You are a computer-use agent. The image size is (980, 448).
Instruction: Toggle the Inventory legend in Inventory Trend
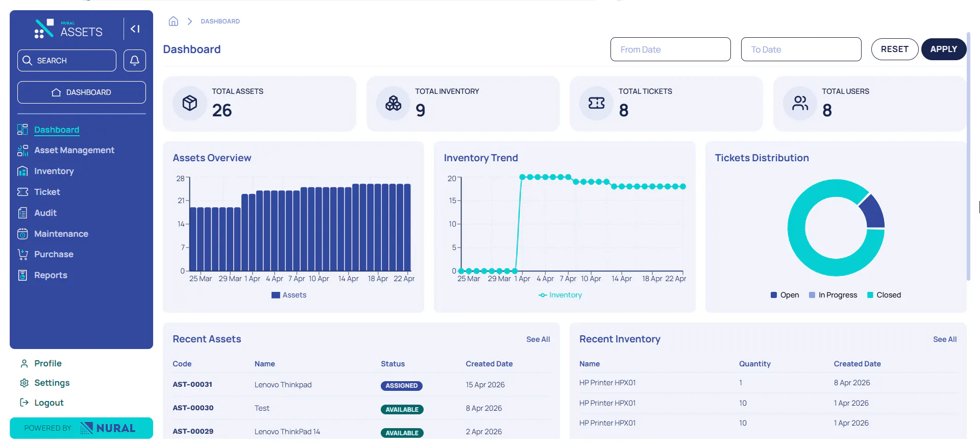pyautogui.click(x=560, y=295)
